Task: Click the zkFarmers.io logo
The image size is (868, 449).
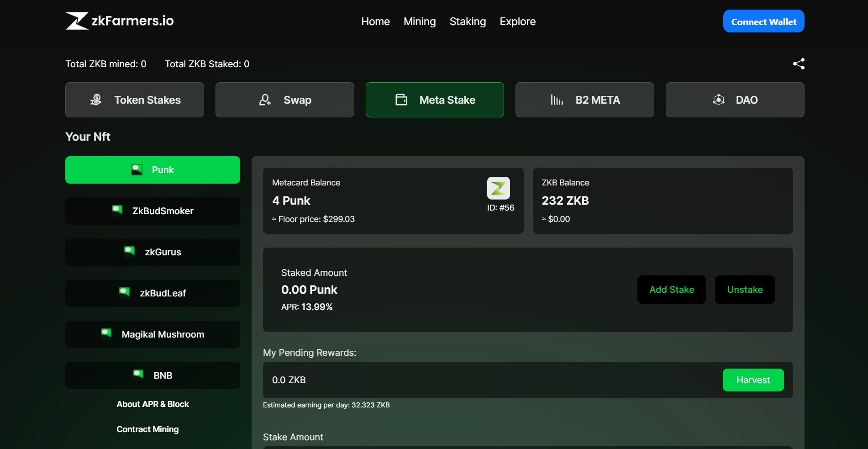Action: (120, 21)
